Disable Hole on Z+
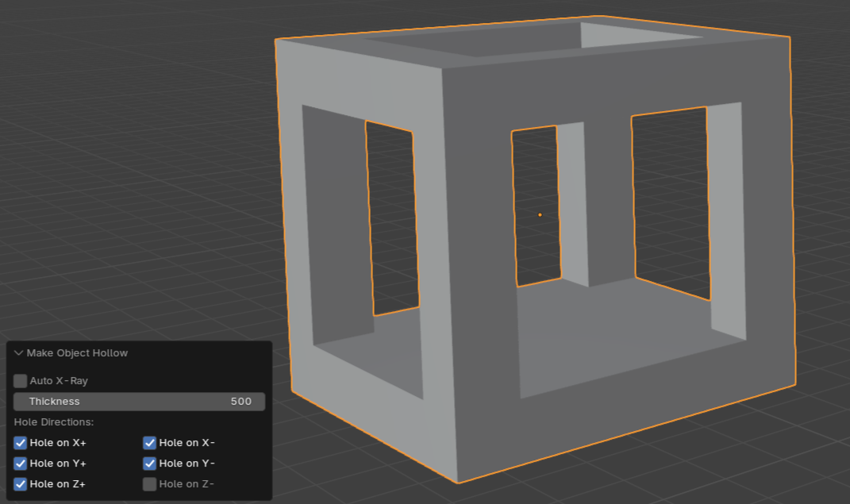The image size is (850, 504). 20,484
